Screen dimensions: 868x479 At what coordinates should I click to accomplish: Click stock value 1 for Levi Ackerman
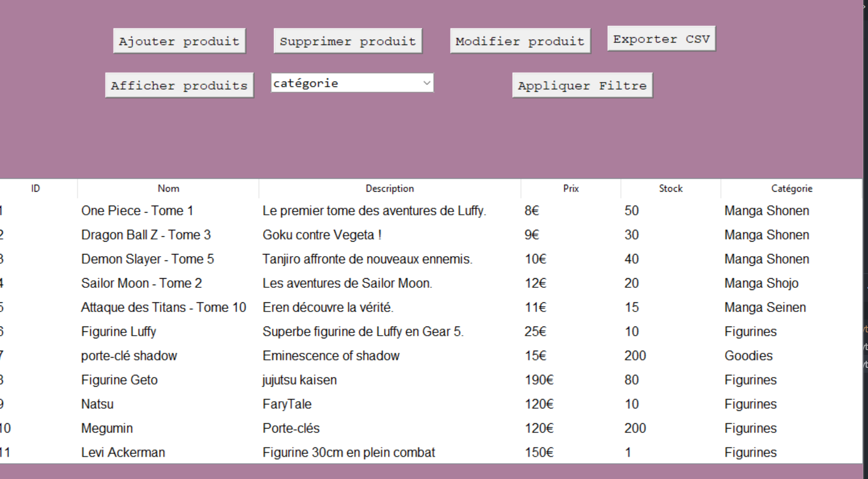tap(628, 452)
